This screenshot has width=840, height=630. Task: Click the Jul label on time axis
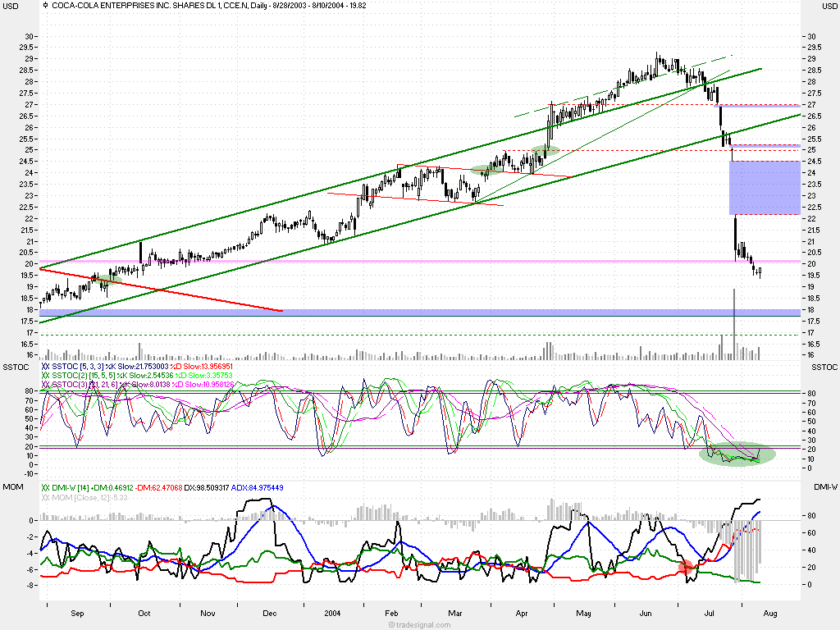tap(710, 614)
